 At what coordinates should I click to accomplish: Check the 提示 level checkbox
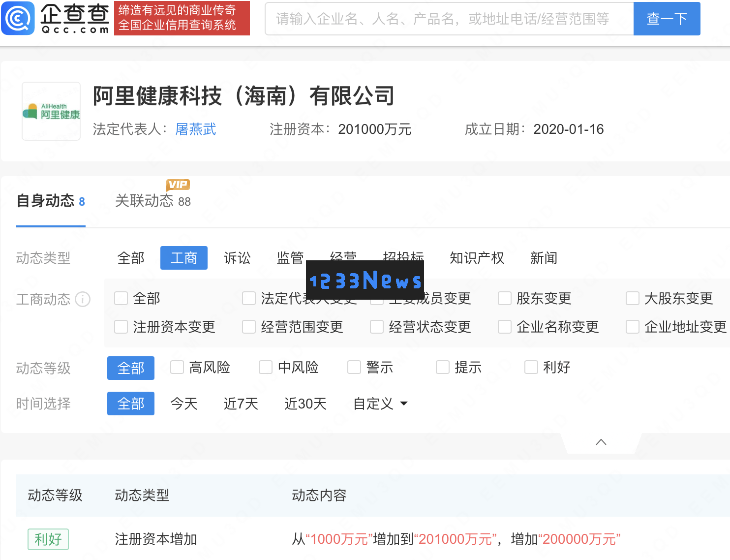(x=443, y=367)
